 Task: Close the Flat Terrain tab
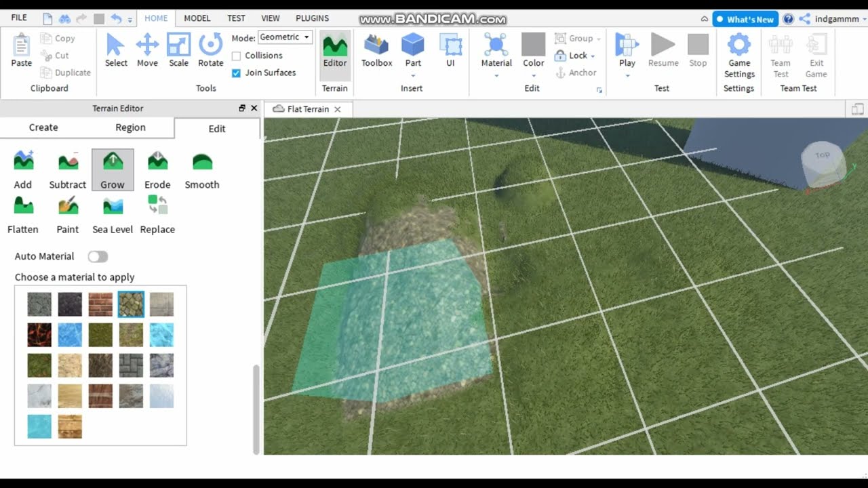coord(338,109)
